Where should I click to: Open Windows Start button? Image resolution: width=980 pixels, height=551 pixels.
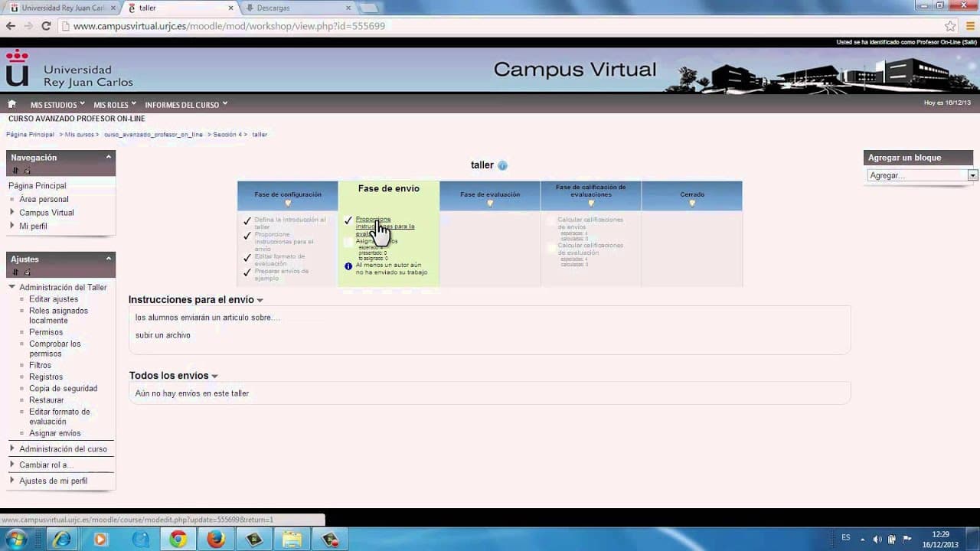15,539
